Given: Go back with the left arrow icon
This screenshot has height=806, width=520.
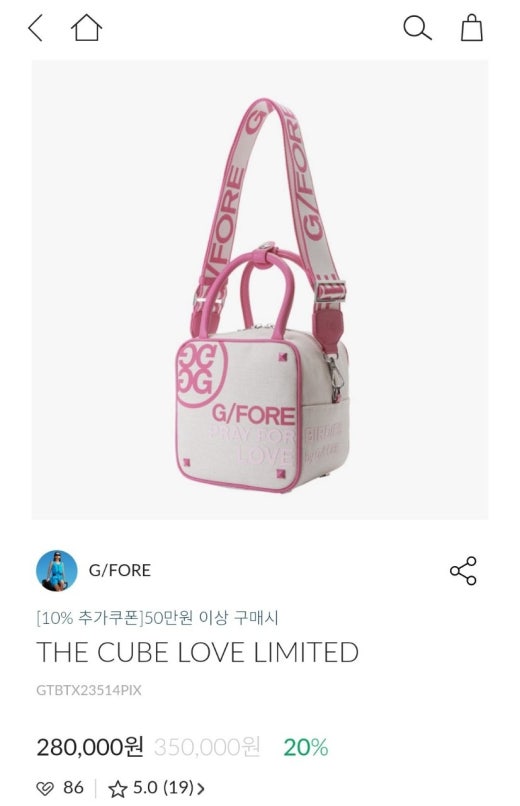Looking at the screenshot, I should (35, 28).
